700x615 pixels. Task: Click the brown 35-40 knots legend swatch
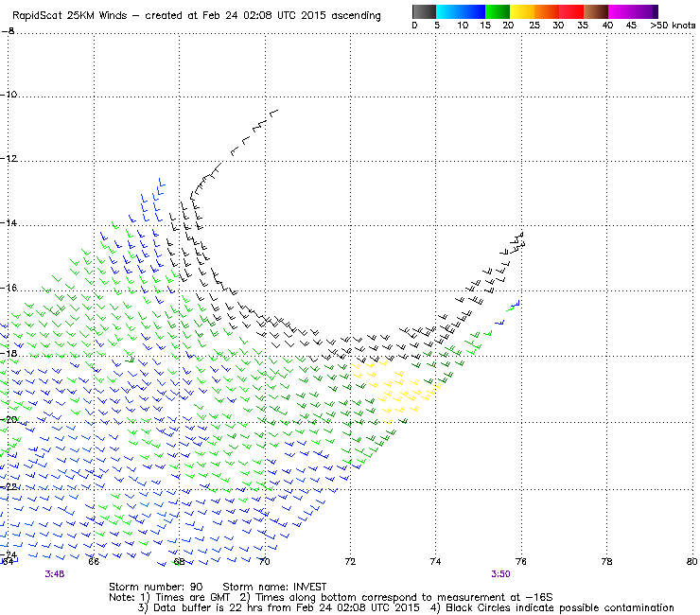[596, 11]
